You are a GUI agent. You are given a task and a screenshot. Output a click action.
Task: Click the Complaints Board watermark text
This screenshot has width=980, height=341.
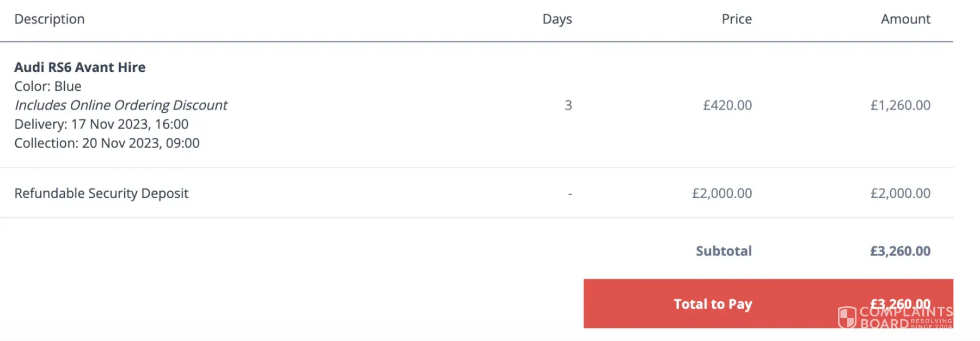pos(906,317)
